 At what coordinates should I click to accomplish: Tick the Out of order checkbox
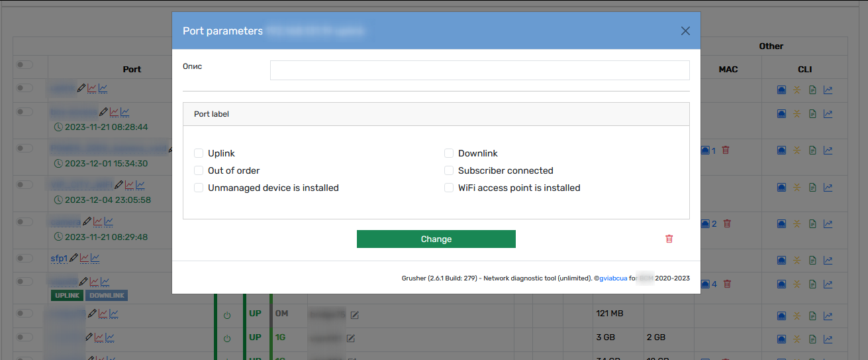point(199,170)
